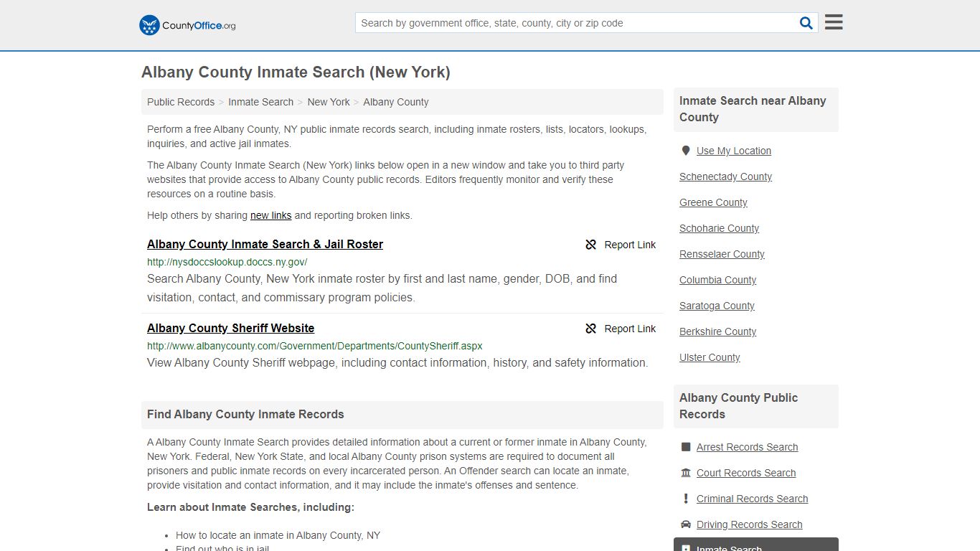The image size is (980, 551).
Task: Select the highlighted Inmate Search sidebar item
Action: (755, 545)
